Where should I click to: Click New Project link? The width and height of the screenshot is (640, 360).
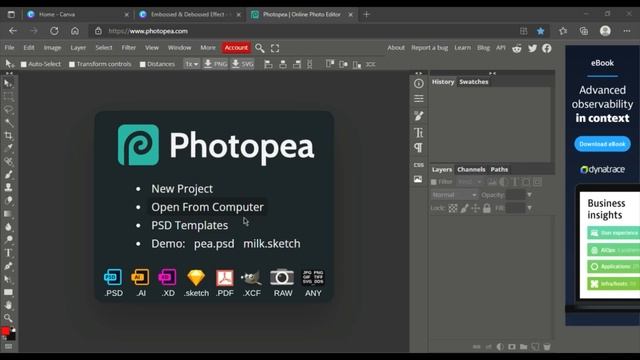182,189
